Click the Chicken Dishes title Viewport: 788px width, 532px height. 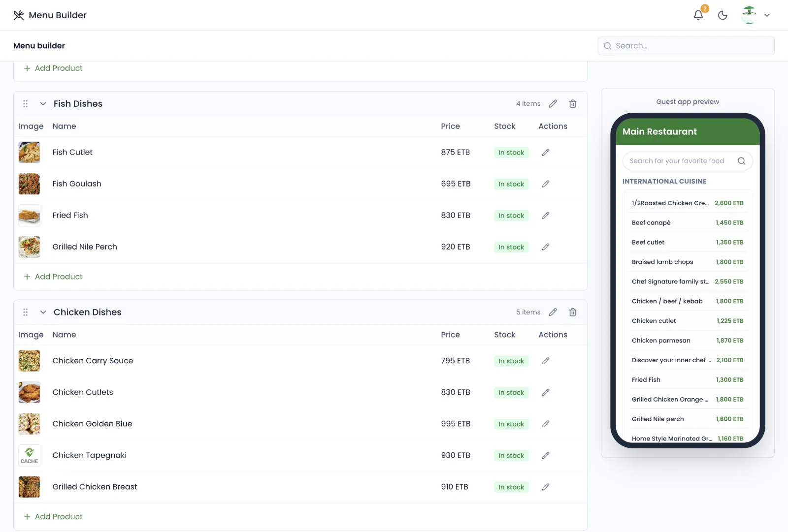(x=87, y=313)
